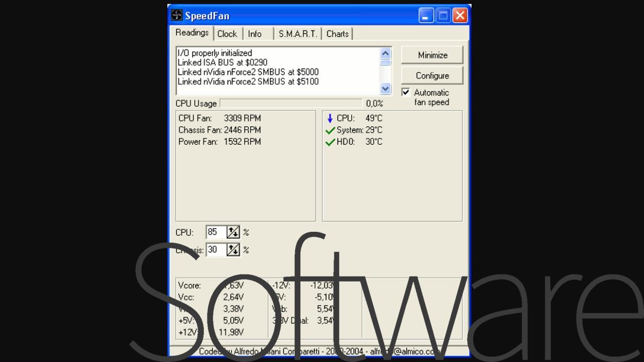Adjust the Chassis speed spinner arrows
The height and width of the screenshot is (362, 644).
pos(233,249)
